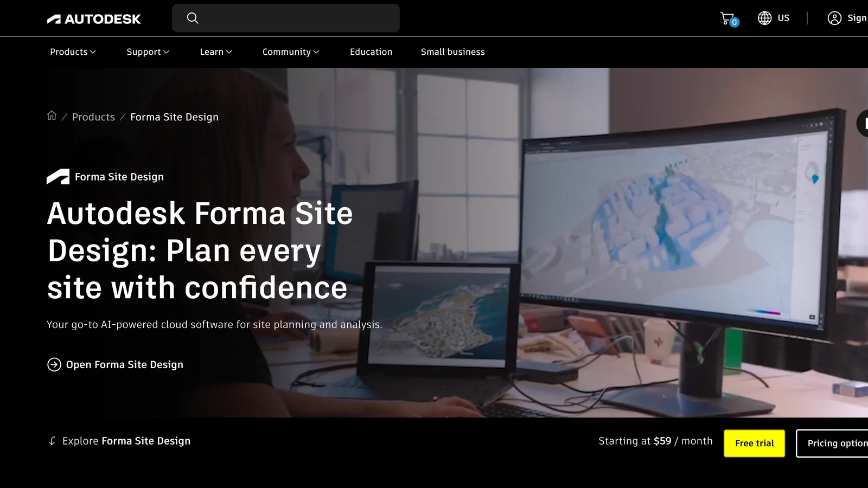
Task: Click the Products breadcrumb link
Action: pos(93,117)
